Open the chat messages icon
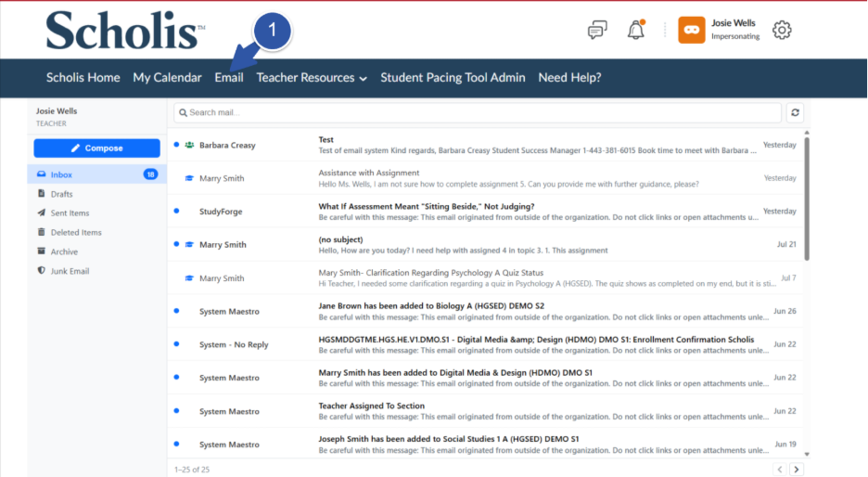This screenshot has height=477, width=868. click(597, 30)
